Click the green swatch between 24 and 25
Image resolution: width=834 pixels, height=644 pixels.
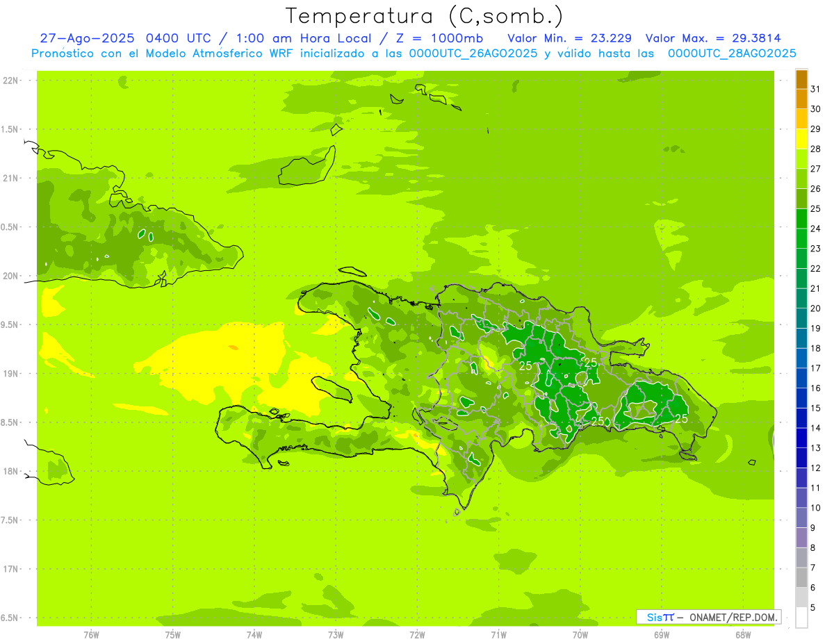click(801, 220)
